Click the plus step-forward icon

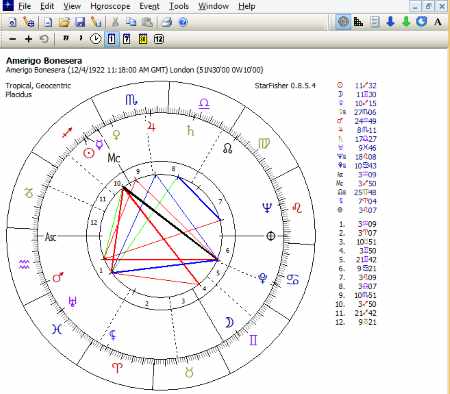28,39
